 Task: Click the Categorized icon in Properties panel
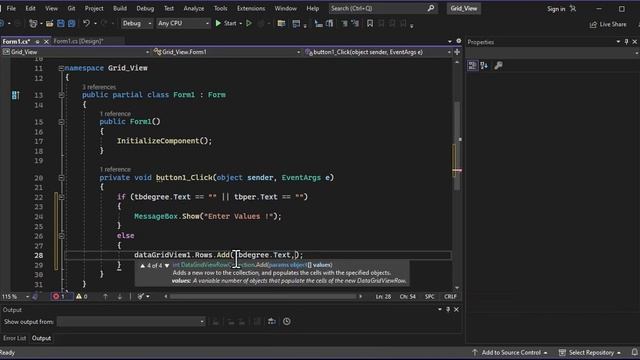coord(472,66)
